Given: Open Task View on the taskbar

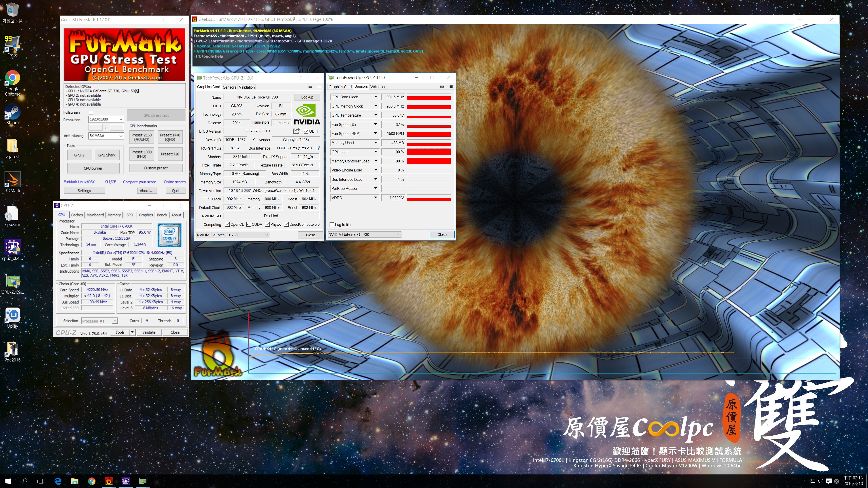Looking at the screenshot, I should tap(41, 481).
